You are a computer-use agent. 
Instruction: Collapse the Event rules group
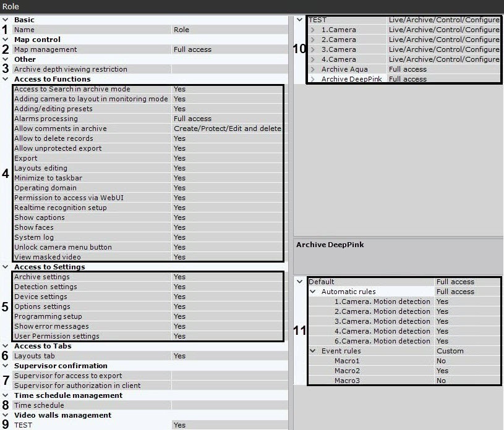(x=313, y=351)
